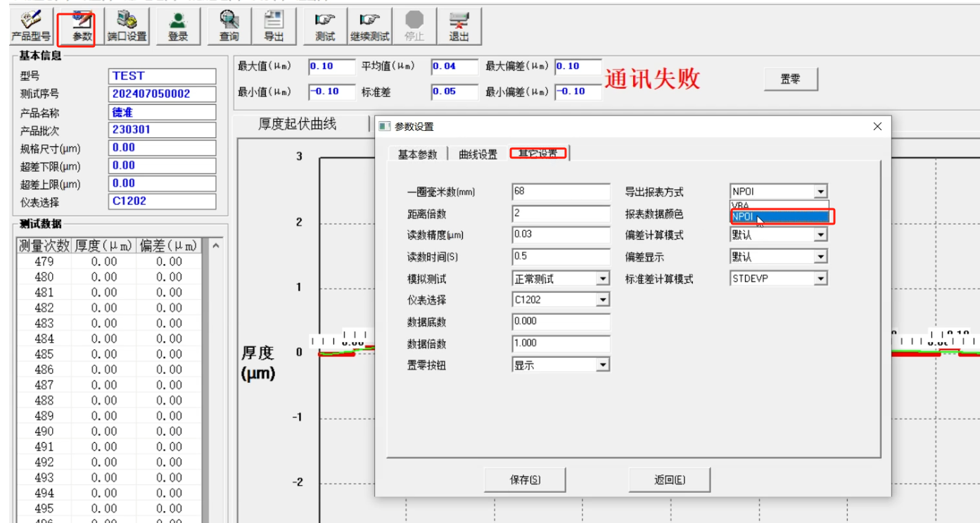Switch to the 曲线设置 tab
Image resolution: width=980 pixels, height=523 pixels.
(478, 154)
